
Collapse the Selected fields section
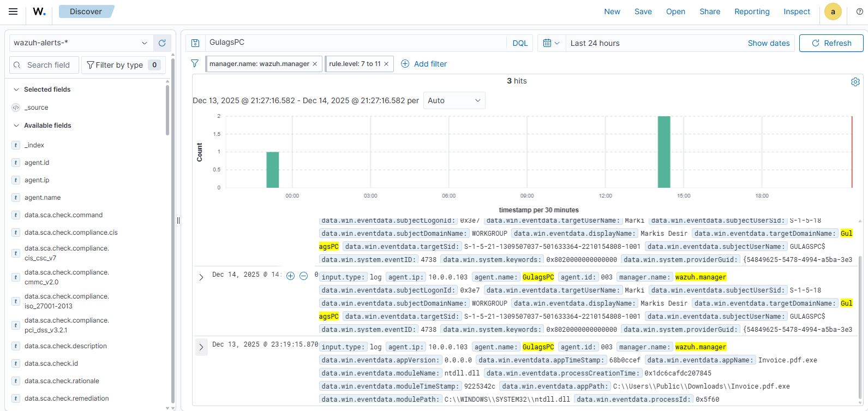(x=16, y=90)
